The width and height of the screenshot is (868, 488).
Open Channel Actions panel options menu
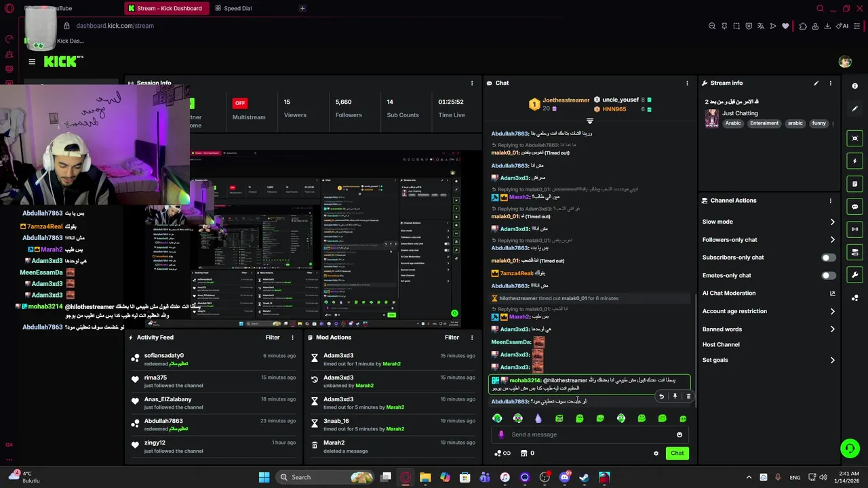point(830,201)
